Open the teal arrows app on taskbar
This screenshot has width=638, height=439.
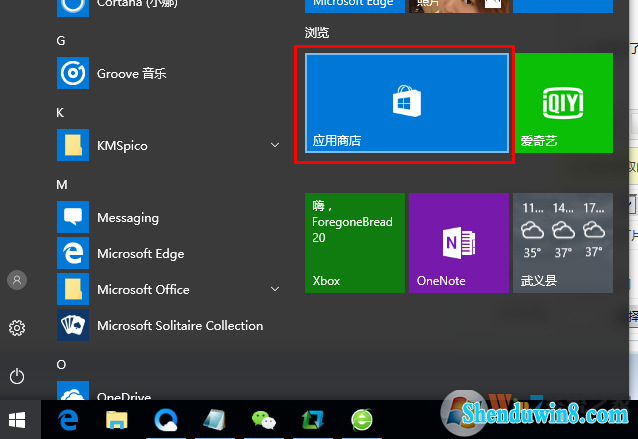coord(312,420)
